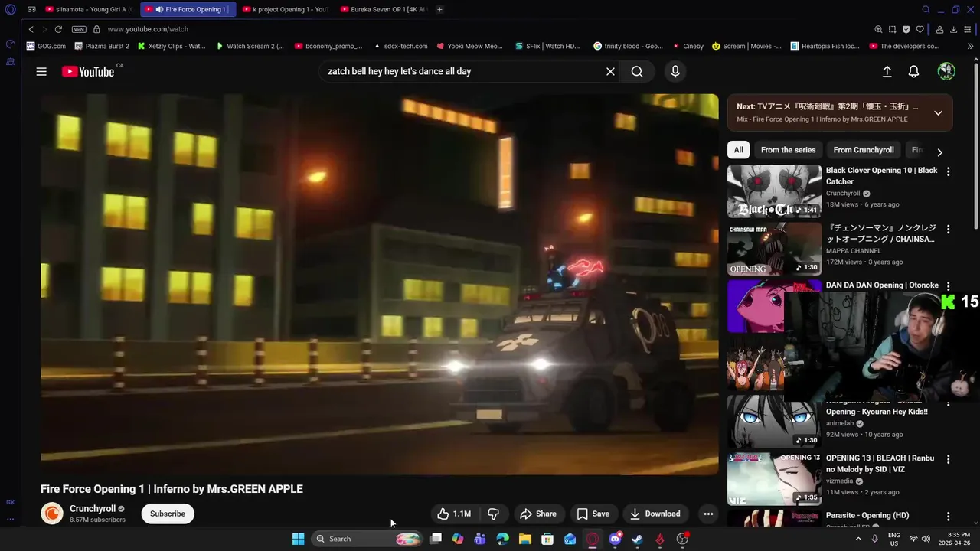Image resolution: width=980 pixels, height=551 pixels.
Task: Like the Fire Force Opening video
Action: 454,514
